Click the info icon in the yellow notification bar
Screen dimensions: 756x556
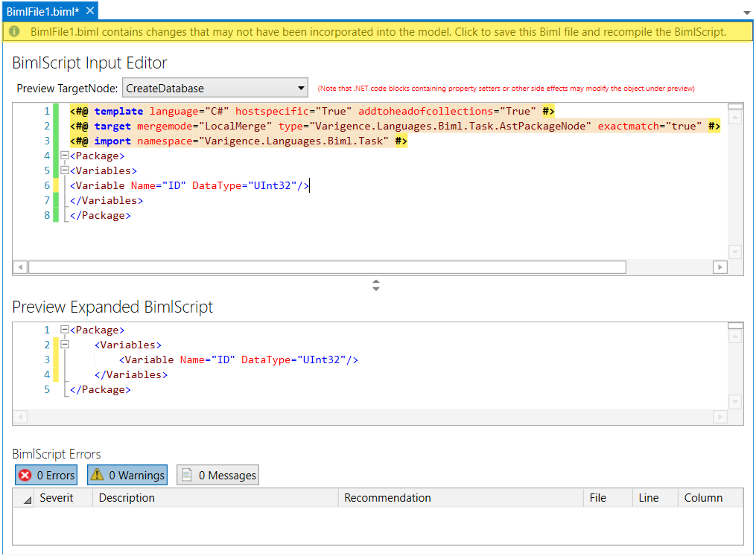[x=13, y=33]
